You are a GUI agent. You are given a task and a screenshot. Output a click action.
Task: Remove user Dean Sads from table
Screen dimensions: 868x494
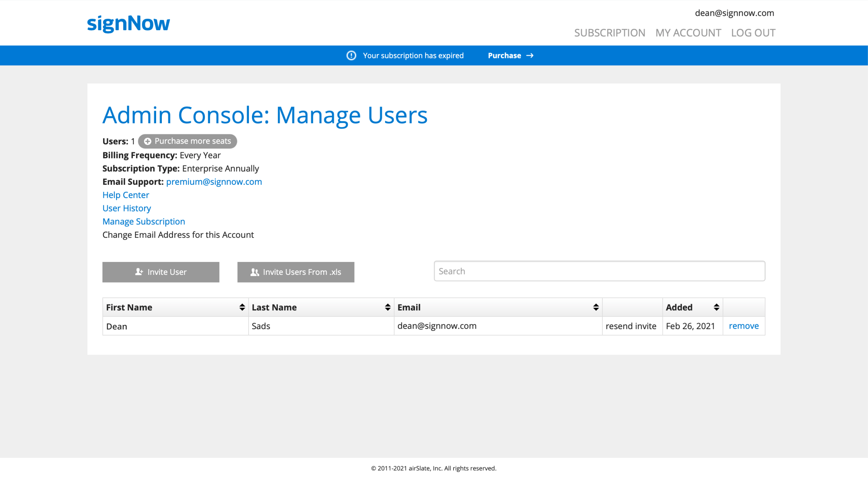744,326
